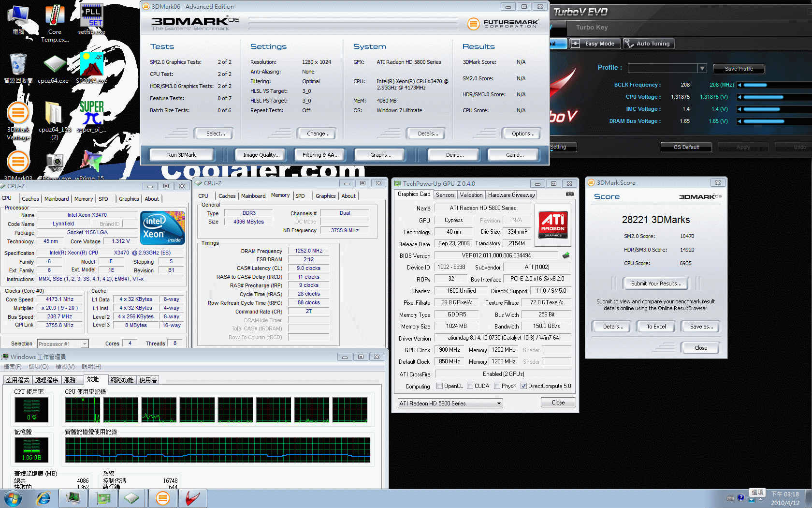812x508 pixels.
Task: Open the SPD tab in the Memory CPU-Z window
Action: click(300, 196)
